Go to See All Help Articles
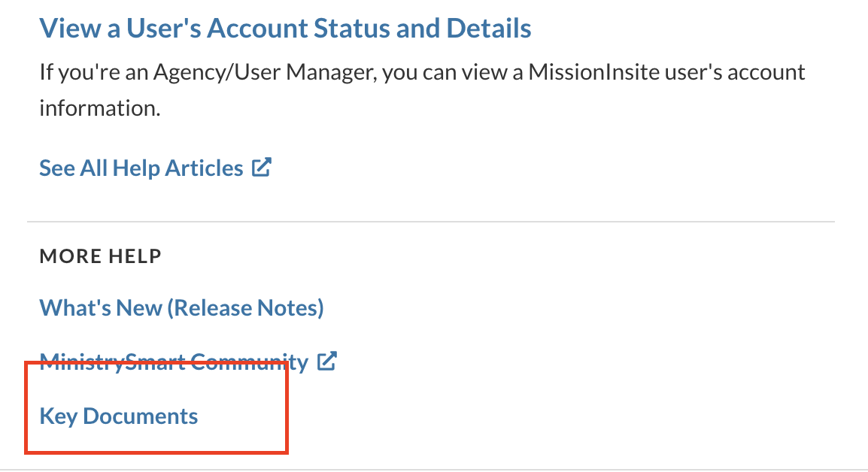Viewport: 868px width, 472px height. (x=141, y=168)
